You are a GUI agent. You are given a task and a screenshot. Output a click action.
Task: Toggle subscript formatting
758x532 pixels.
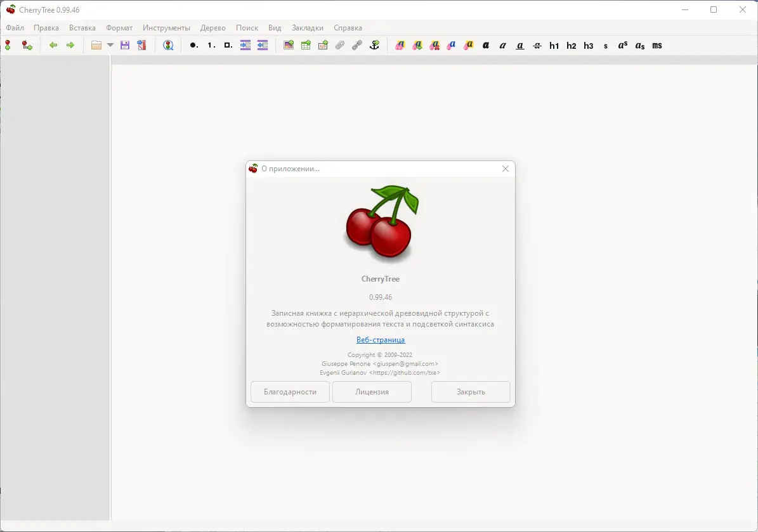click(x=640, y=46)
